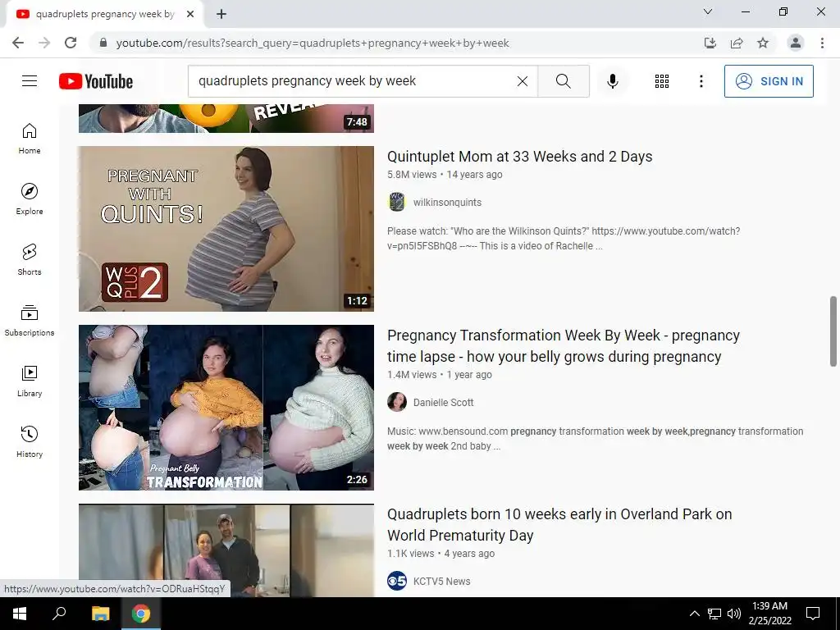840x630 pixels.
Task: Click the KCTV5 News channel avatar
Action: (397, 581)
